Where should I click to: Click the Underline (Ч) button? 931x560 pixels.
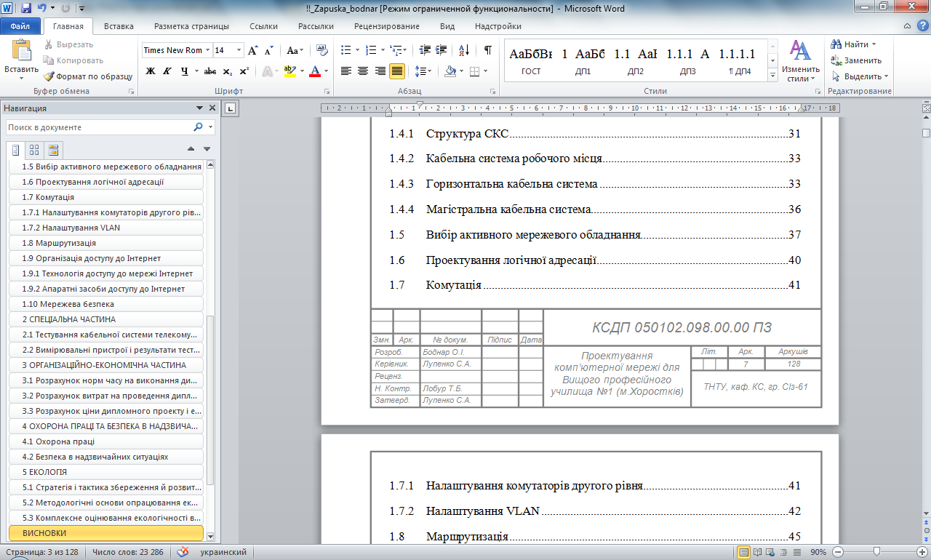point(185,71)
